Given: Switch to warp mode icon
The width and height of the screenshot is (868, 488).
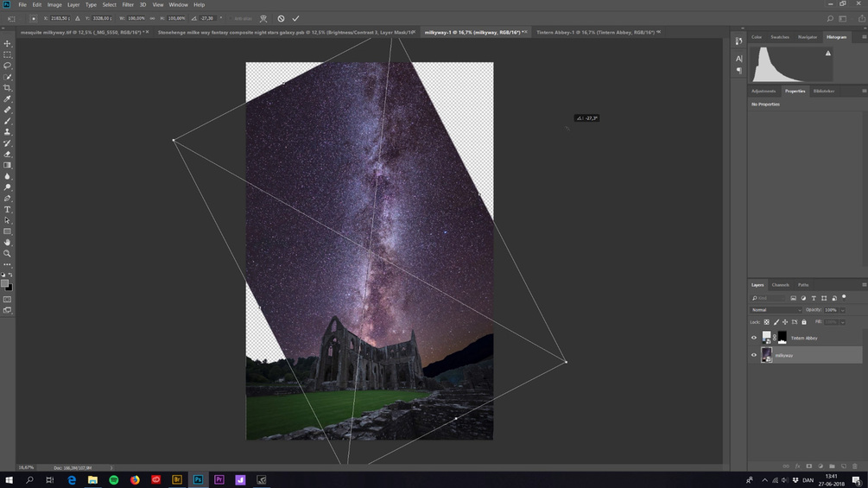Looking at the screenshot, I should point(263,18).
